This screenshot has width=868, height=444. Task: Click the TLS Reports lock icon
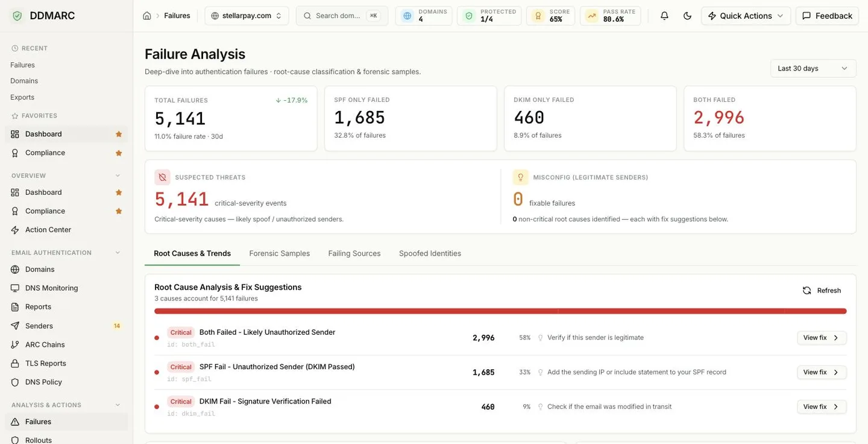point(15,363)
